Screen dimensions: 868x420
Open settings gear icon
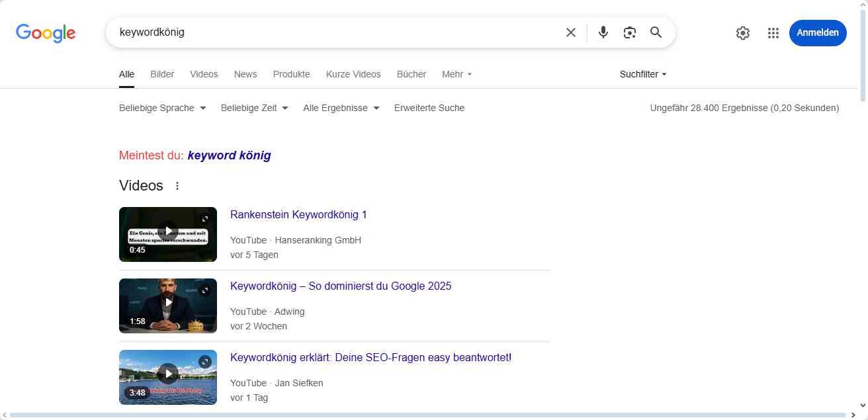click(743, 33)
